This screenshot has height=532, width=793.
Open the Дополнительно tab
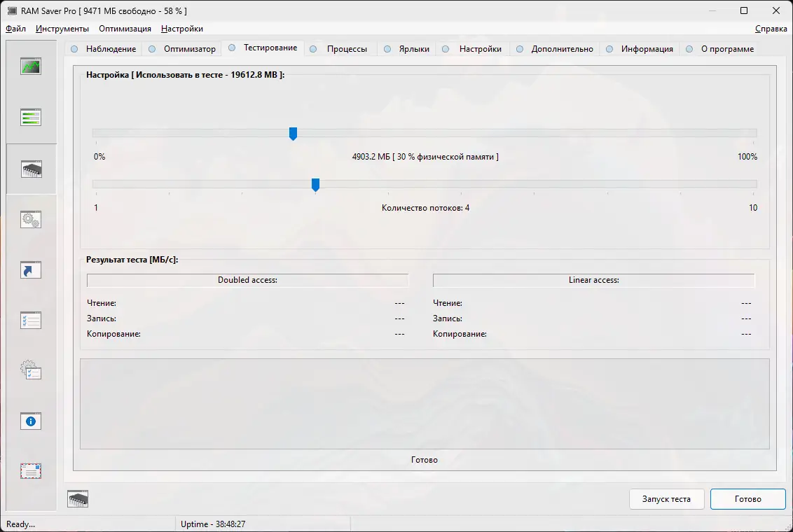click(555, 48)
